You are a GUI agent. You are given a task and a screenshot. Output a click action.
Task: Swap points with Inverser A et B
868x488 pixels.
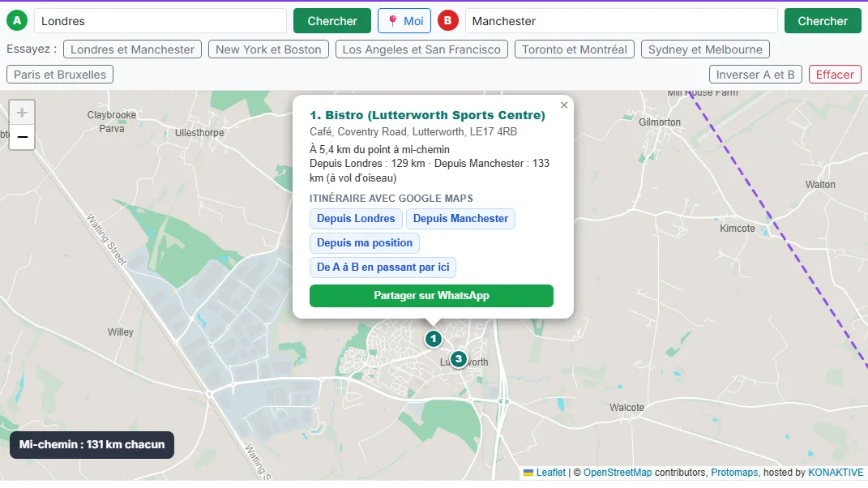click(x=755, y=75)
